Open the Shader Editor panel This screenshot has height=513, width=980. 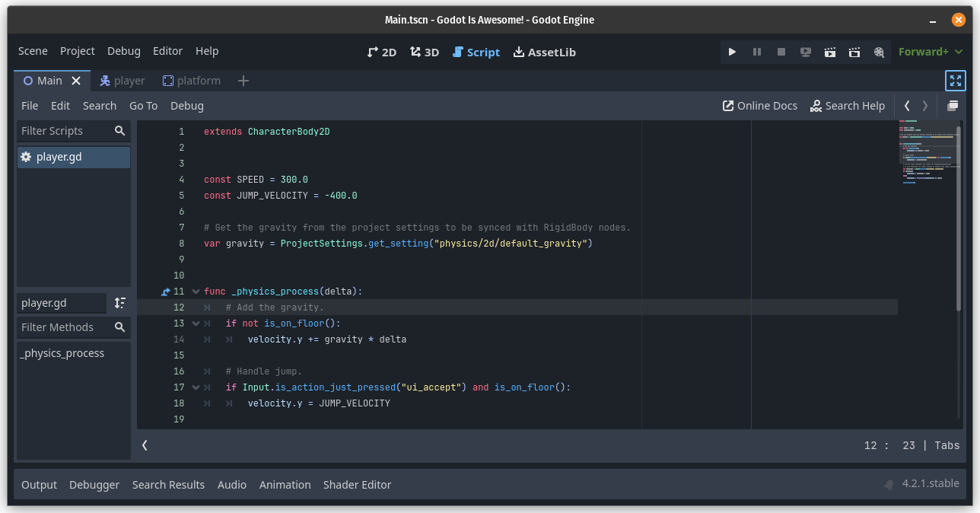[x=357, y=485]
